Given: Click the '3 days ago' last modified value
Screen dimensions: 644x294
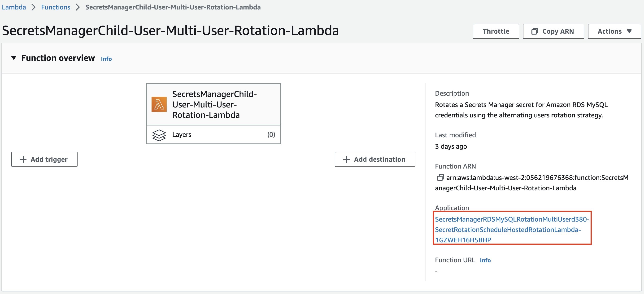Looking at the screenshot, I should pyautogui.click(x=451, y=146).
